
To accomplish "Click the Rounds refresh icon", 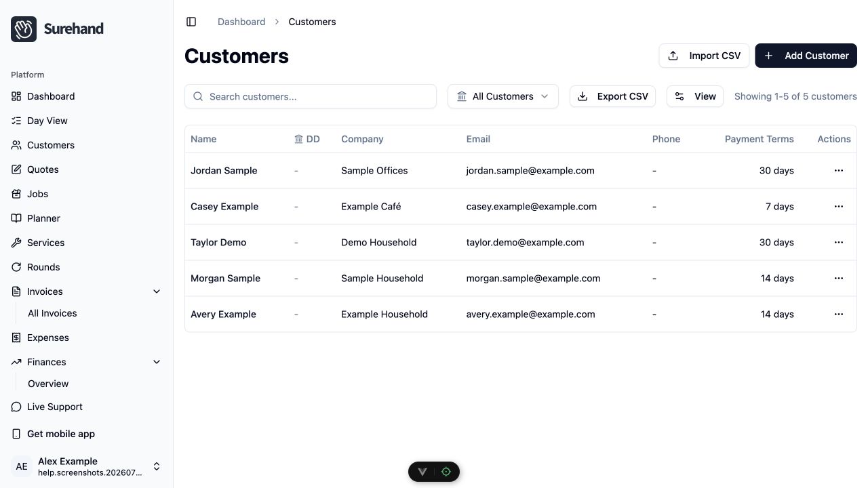I will pos(16,267).
